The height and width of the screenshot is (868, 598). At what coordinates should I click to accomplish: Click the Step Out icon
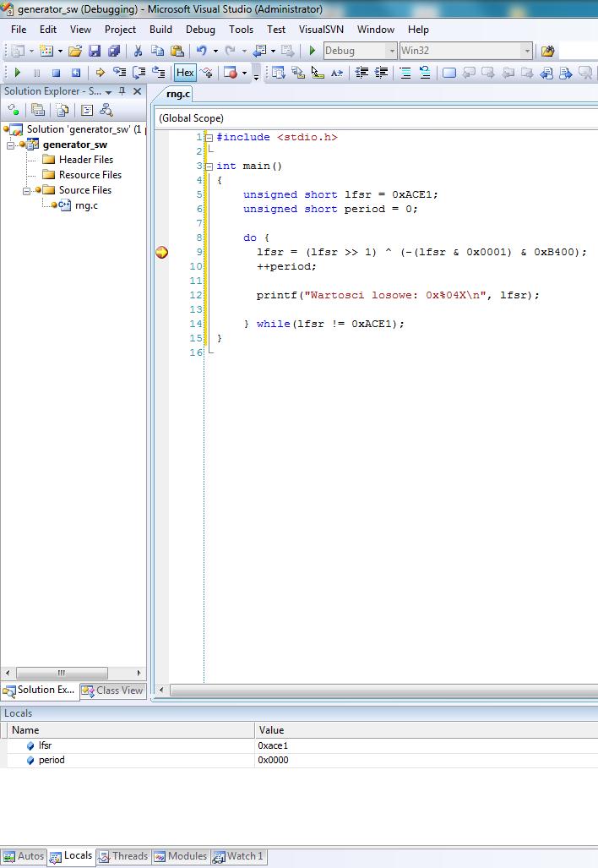tap(159, 73)
